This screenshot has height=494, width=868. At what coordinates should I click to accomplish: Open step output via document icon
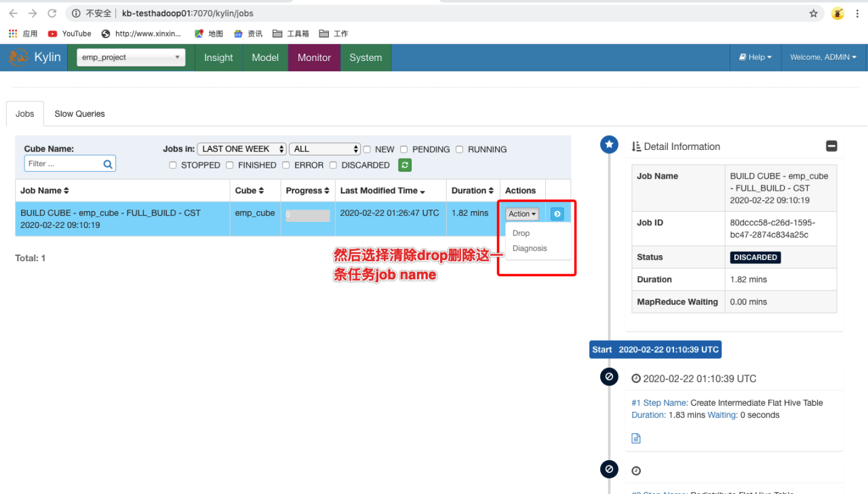pyautogui.click(x=635, y=438)
